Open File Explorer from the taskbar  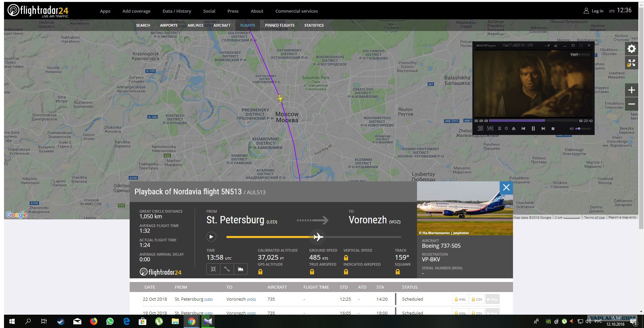tap(175, 321)
